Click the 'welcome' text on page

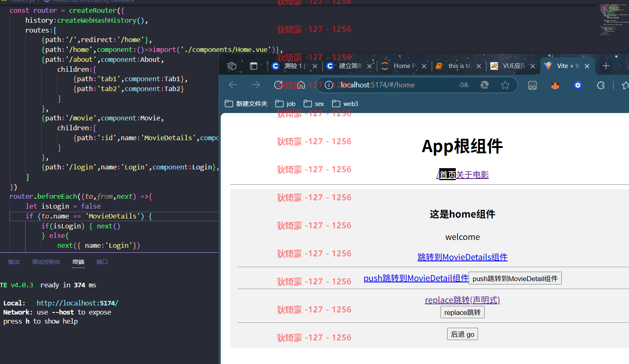coord(462,237)
